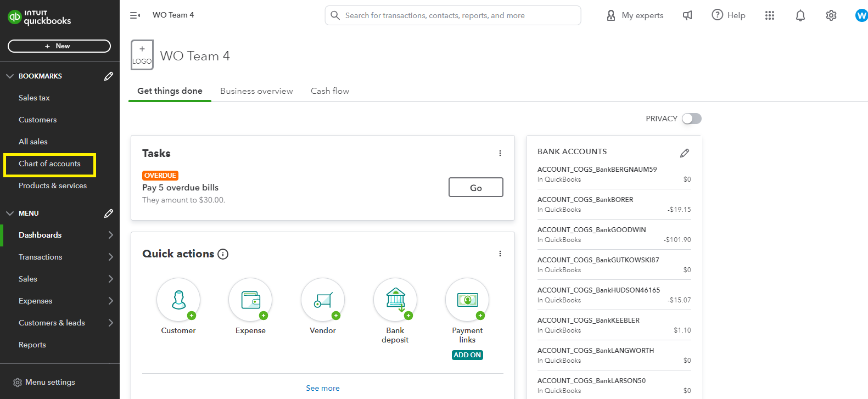Expand the Dashboards submenu arrow
Screen dimensions: 868x399
pos(111,235)
